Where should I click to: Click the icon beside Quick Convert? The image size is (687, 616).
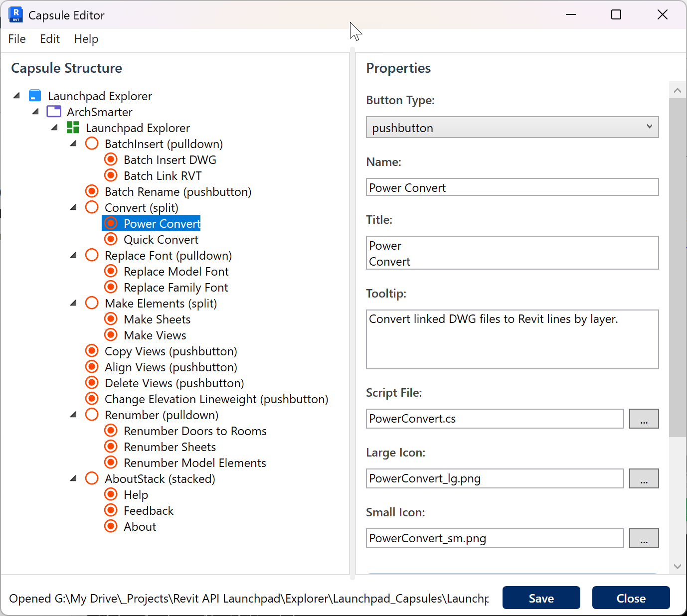pos(111,239)
